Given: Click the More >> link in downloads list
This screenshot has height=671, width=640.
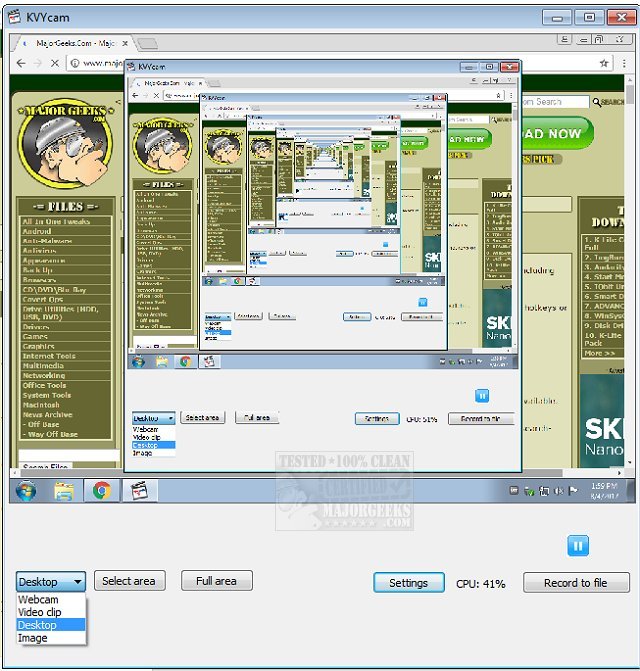Looking at the screenshot, I should pyautogui.click(x=600, y=353).
